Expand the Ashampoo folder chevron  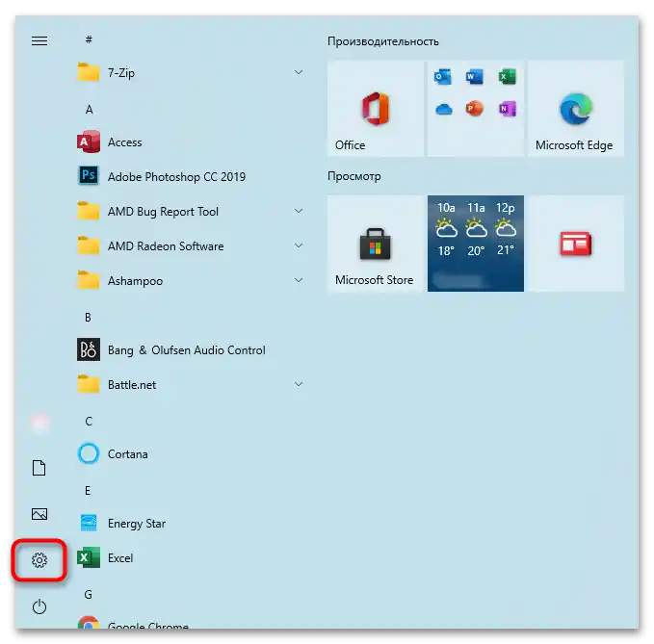coord(299,280)
